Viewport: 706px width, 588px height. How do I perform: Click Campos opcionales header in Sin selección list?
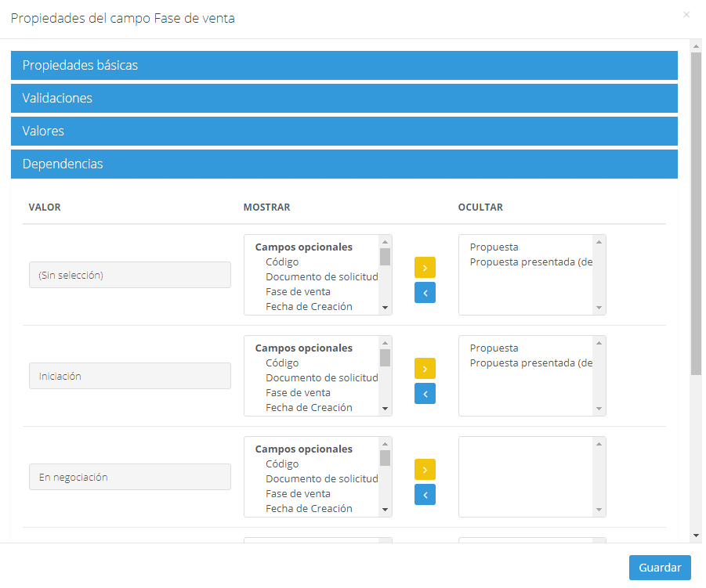303,247
